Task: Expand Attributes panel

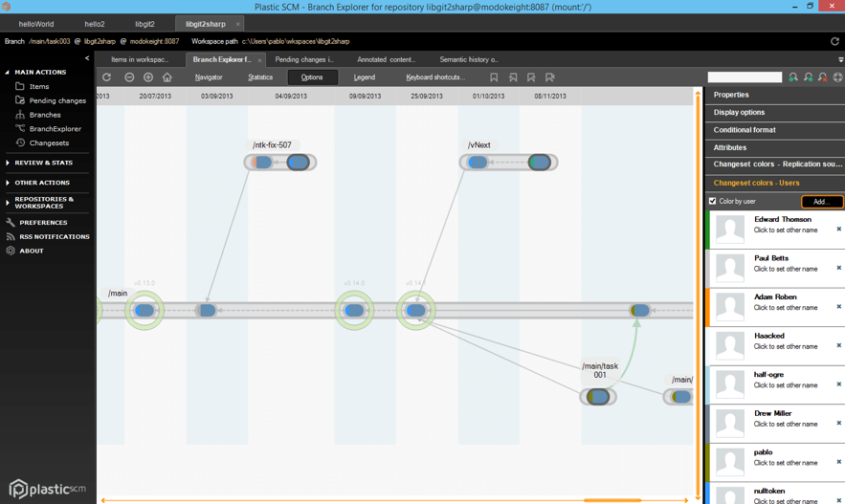Action: tap(775, 147)
